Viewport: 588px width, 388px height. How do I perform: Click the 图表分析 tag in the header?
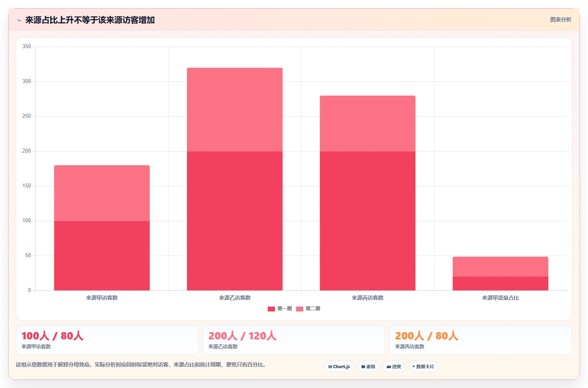560,19
